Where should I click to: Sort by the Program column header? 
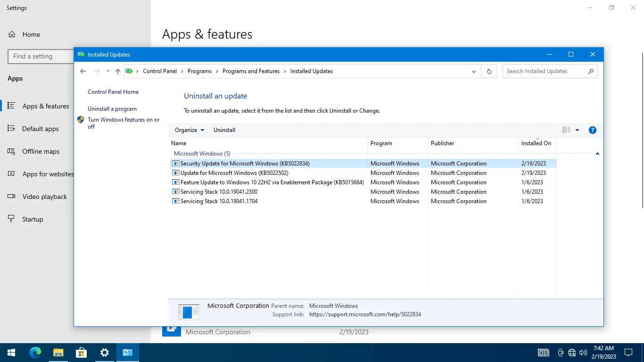tap(397, 143)
